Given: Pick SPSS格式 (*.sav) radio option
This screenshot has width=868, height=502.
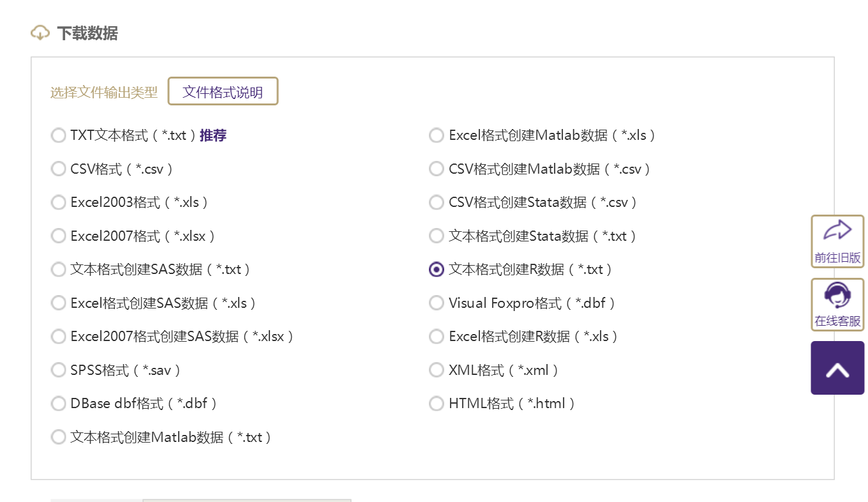Looking at the screenshot, I should coord(58,370).
